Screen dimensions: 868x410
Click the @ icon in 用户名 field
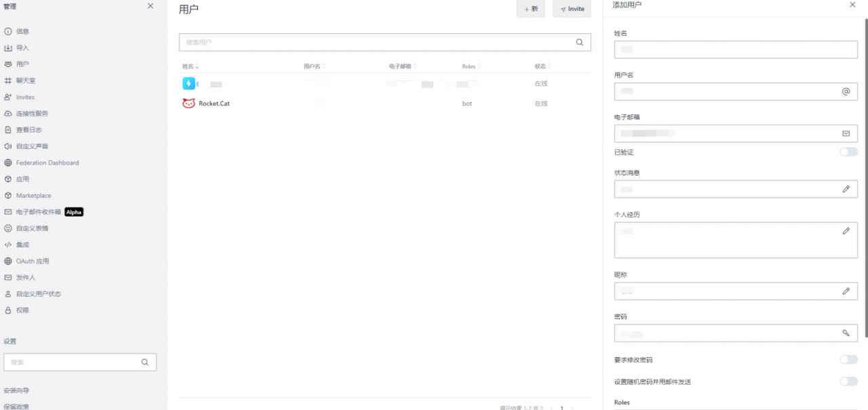(x=846, y=91)
